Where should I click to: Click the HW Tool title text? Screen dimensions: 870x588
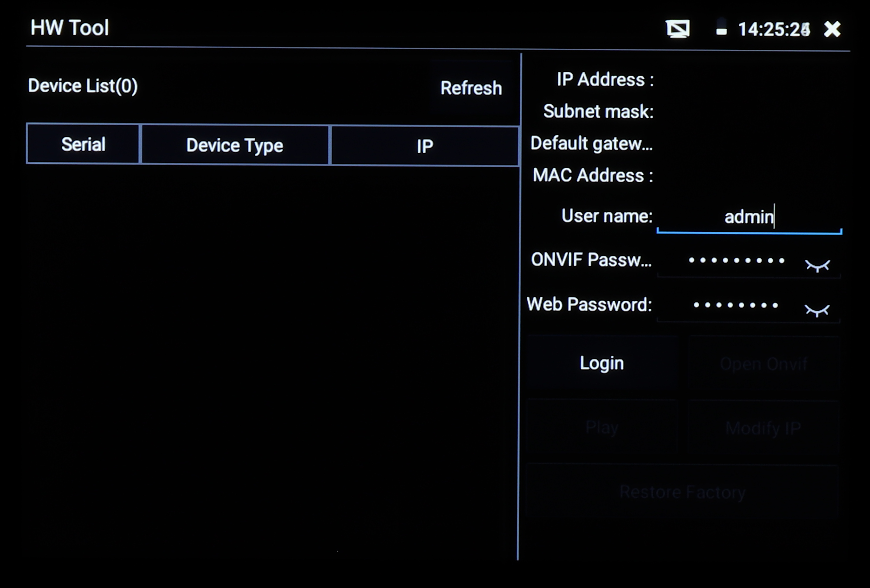click(70, 28)
